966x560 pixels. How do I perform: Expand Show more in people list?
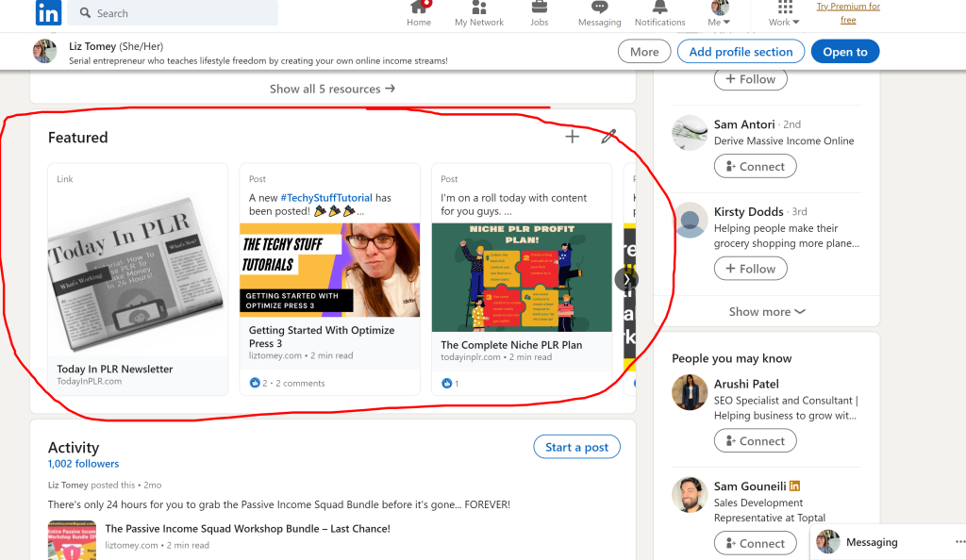[x=766, y=311]
